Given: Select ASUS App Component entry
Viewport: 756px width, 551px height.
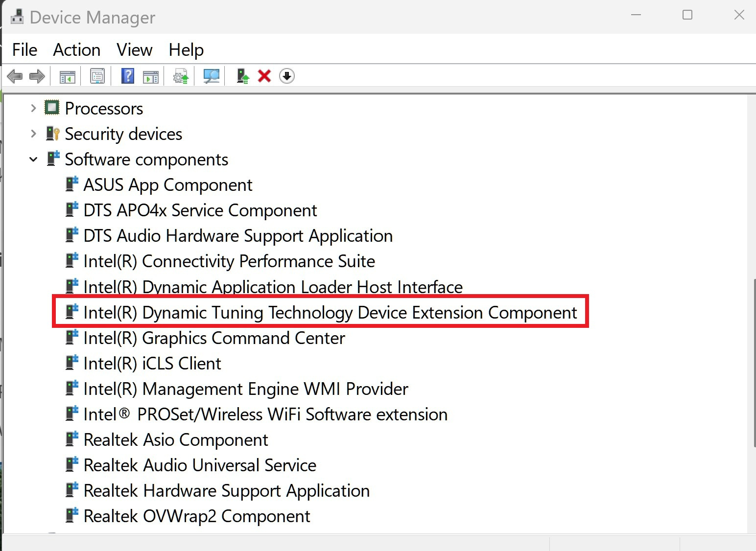Looking at the screenshot, I should point(168,185).
